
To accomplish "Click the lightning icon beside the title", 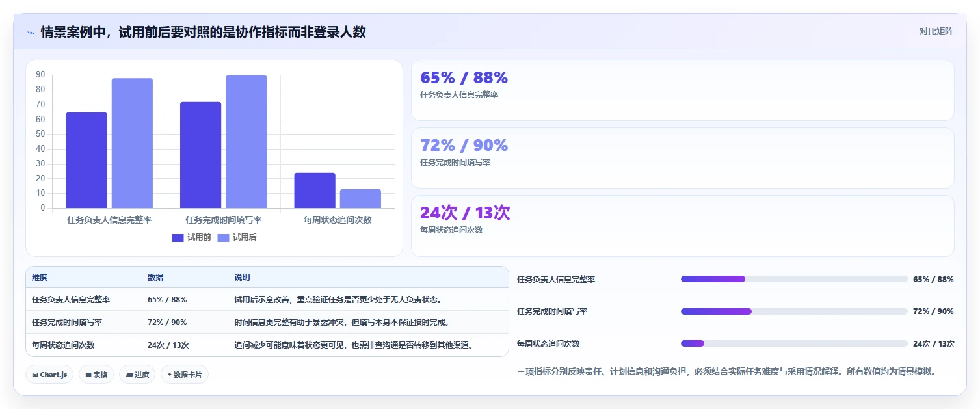I will pos(31,32).
